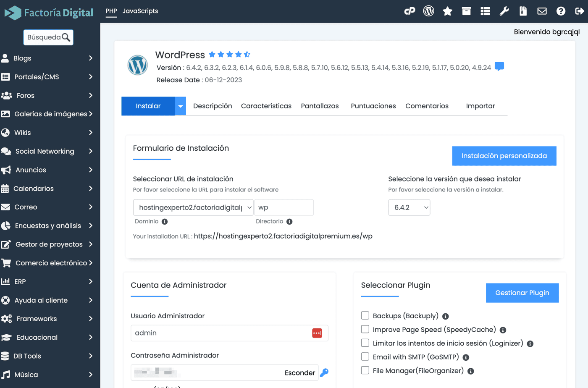Click info icon beside GoSMTP plugin

(x=466, y=357)
